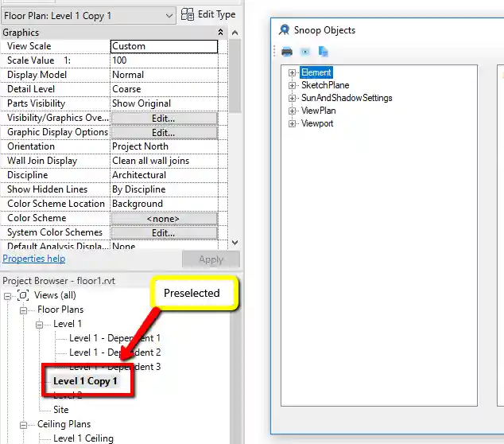Click the eye preview icon in Snoop toolbar
The width and height of the screenshot is (504, 444).
(x=304, y=52)
